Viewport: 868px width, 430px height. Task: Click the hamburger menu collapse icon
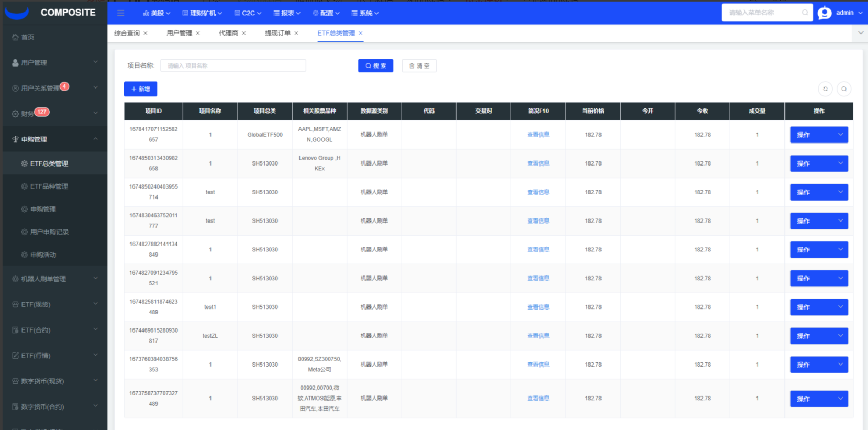120,13
